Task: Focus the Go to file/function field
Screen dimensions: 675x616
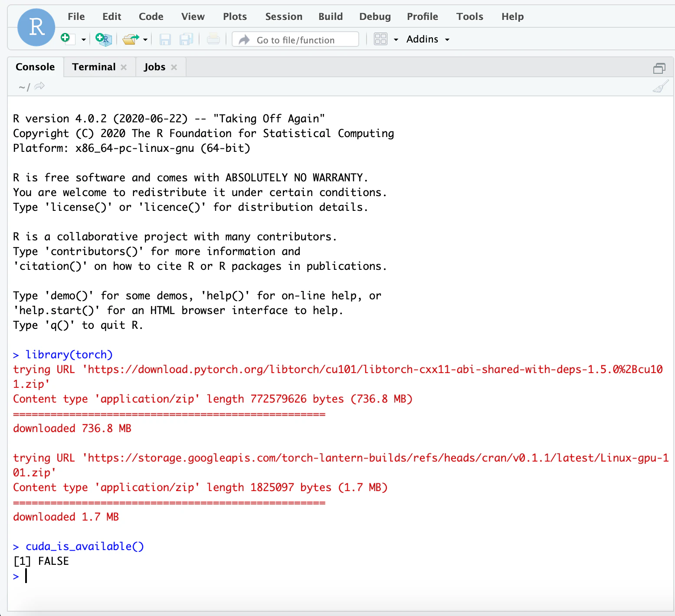Action: [295, 39]
